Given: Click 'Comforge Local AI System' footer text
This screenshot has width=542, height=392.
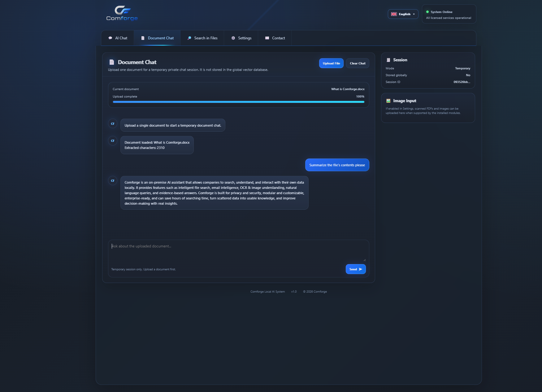Looking at the screenshot, I should pyautogui.click(x=267, y=292).
